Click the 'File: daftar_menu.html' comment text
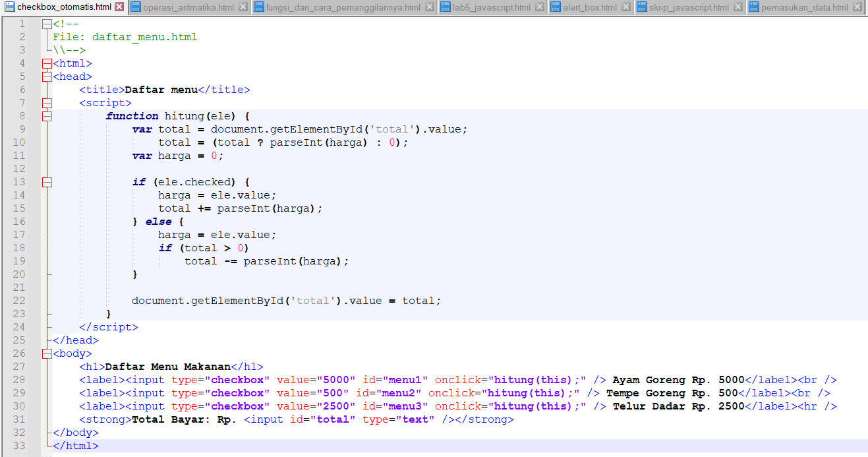868x457 pixels. pyautogui.click(x=125, y=37)
